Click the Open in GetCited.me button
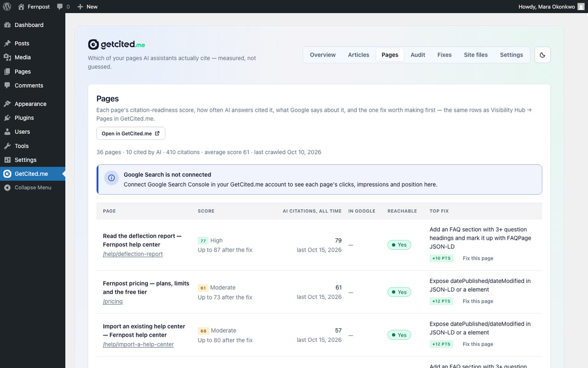The height and width of the screenshot is (368, 588). click(x=131, y=133)
